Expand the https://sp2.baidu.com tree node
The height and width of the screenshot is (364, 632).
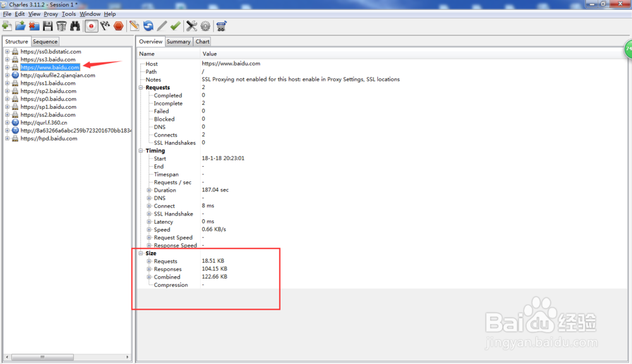[7, 91]
